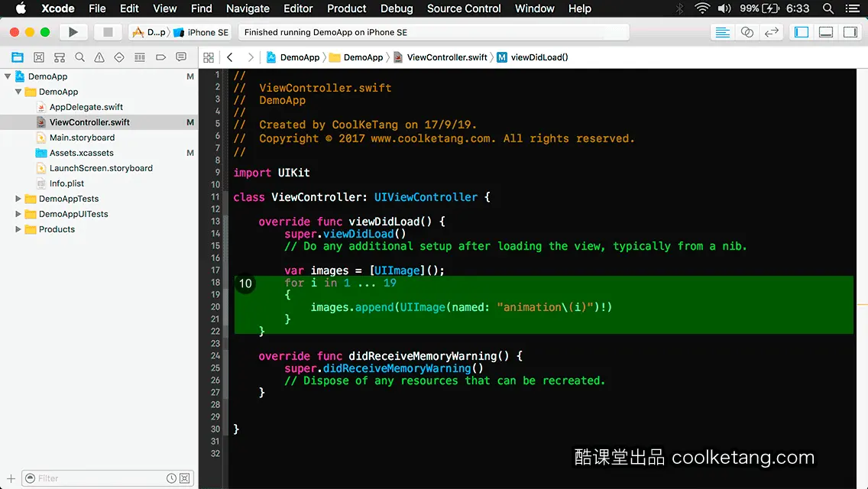This screenshot has height=489, width=868.
Task: Open the Product menu
Action: click(347, 8)
